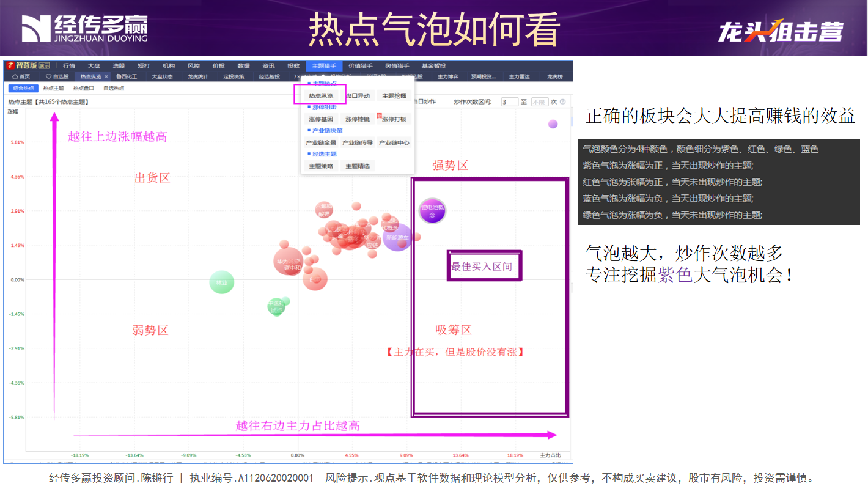Open the 价值猎手 menu
The width and height of the screenshot is (868, 486).
361,66
